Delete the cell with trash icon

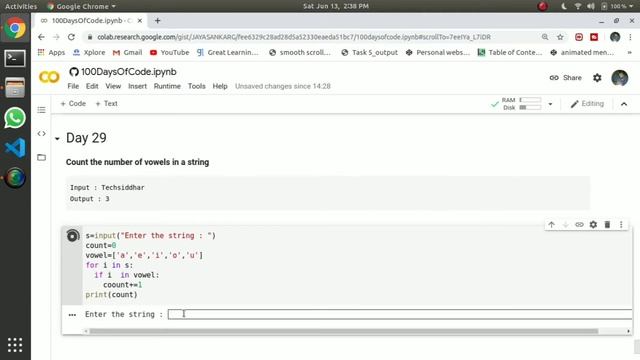(x=607, y=224)
